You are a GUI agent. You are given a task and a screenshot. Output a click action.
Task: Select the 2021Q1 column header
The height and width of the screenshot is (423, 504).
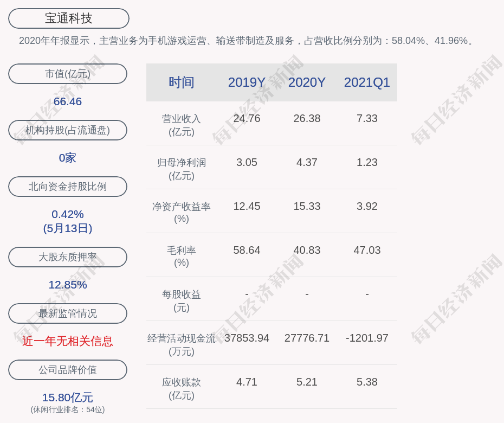[367, 82]
